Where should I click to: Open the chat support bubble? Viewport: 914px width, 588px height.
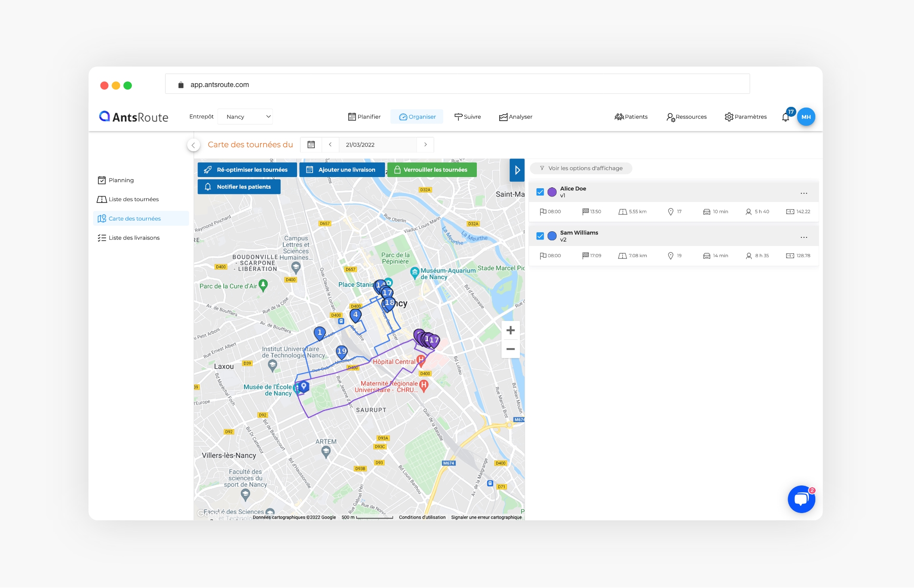click(x=801, y=500)
